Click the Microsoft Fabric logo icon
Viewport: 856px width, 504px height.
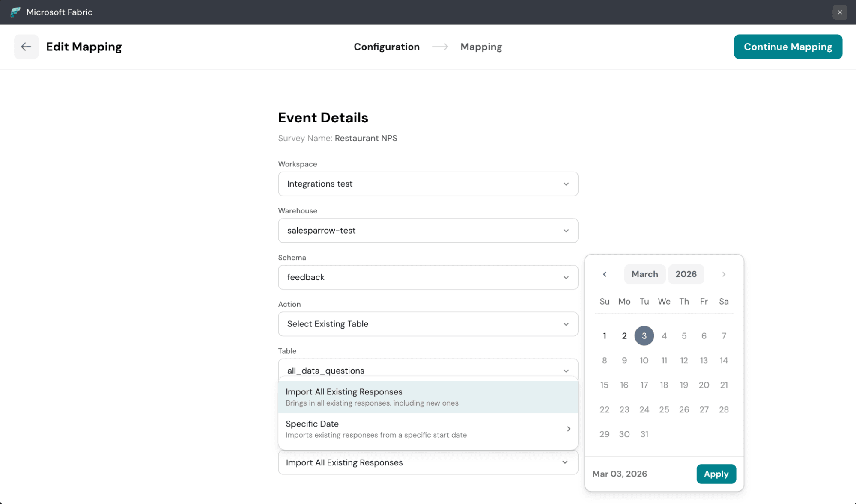(15, 12)
